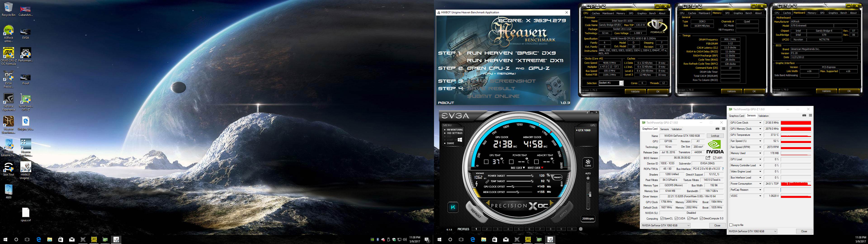This screenshot has height=244, width=868.
Task: Expand the Power Consumption sensor dropdown
Action: pyautogui.click(x=760, y=184)
